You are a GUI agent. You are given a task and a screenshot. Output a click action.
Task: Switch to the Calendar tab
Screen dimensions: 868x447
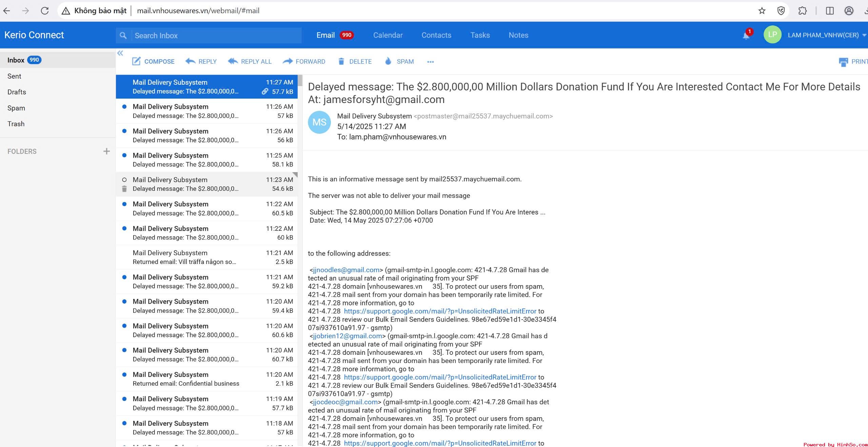388,35
